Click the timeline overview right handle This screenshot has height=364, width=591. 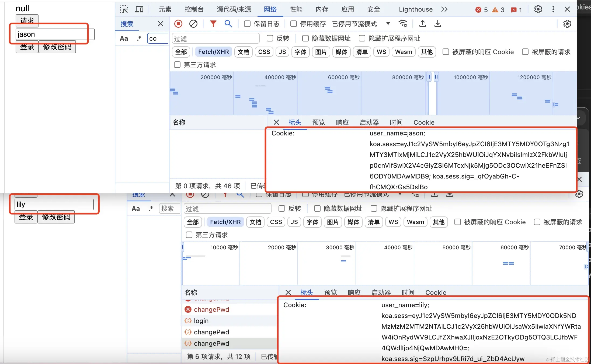[436, 77]
